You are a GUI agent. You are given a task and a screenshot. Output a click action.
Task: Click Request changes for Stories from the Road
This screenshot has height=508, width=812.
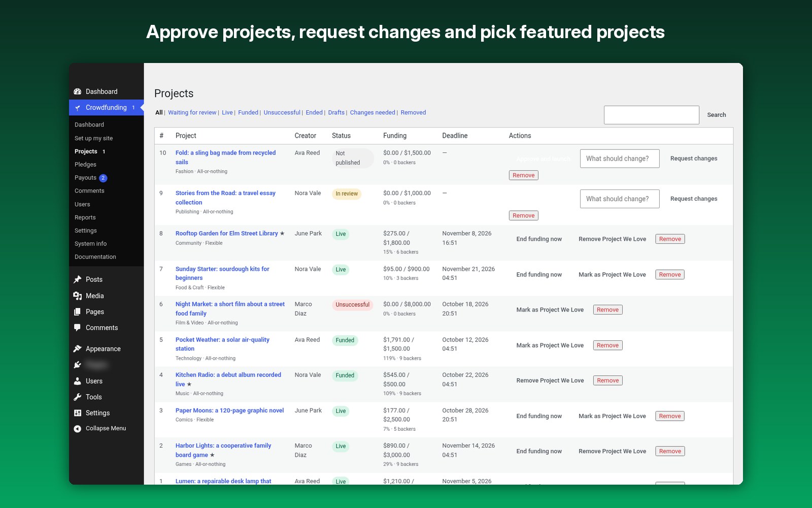694,199
